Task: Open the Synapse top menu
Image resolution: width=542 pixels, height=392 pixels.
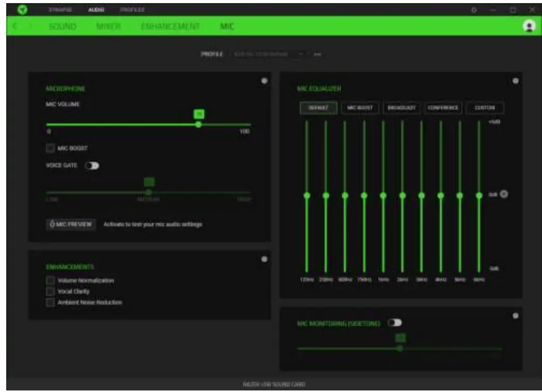Action: pyautogui.click(x=61, y=10)
